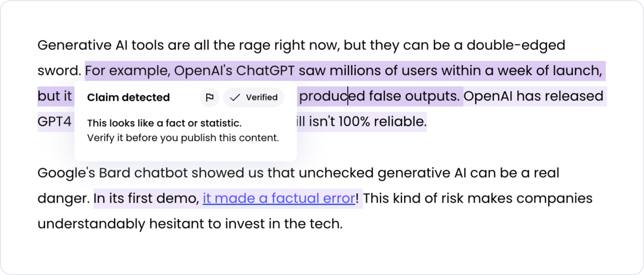Click 'This looks like a fact or statistic.'
The height and width of the screenshot is (275, 644).
tap(164, 123)
